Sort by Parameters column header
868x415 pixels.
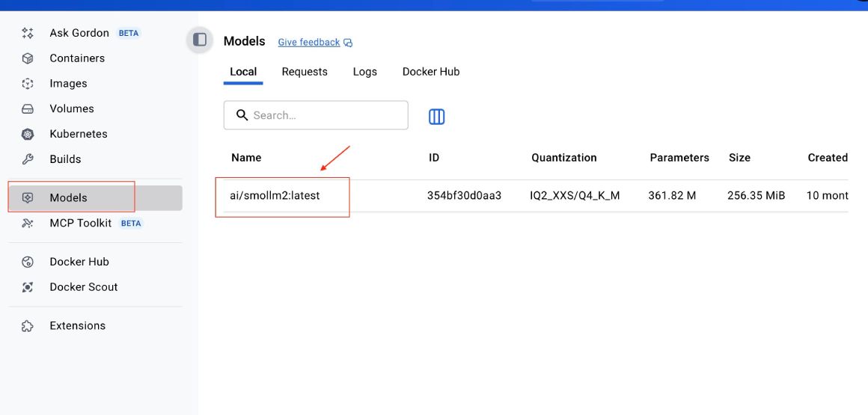tap(679, 158)
